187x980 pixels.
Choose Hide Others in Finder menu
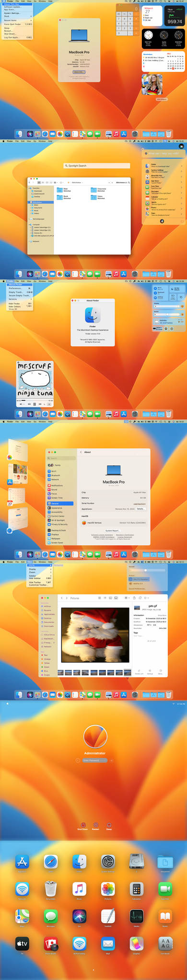tap(20, 306)
